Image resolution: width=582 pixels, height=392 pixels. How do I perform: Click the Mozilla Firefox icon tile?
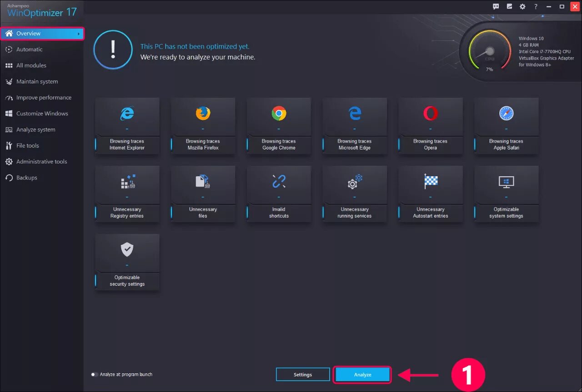(203, 113)
